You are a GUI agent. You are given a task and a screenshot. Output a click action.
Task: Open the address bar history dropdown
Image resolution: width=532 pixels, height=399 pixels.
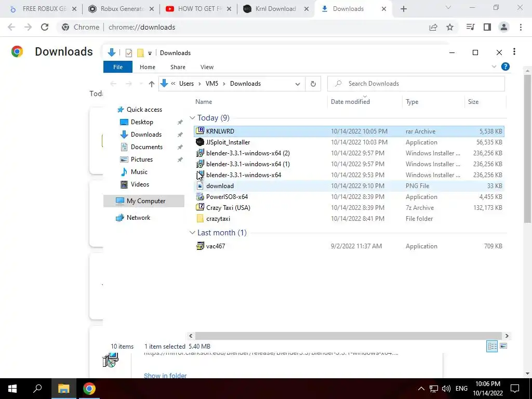298,84
